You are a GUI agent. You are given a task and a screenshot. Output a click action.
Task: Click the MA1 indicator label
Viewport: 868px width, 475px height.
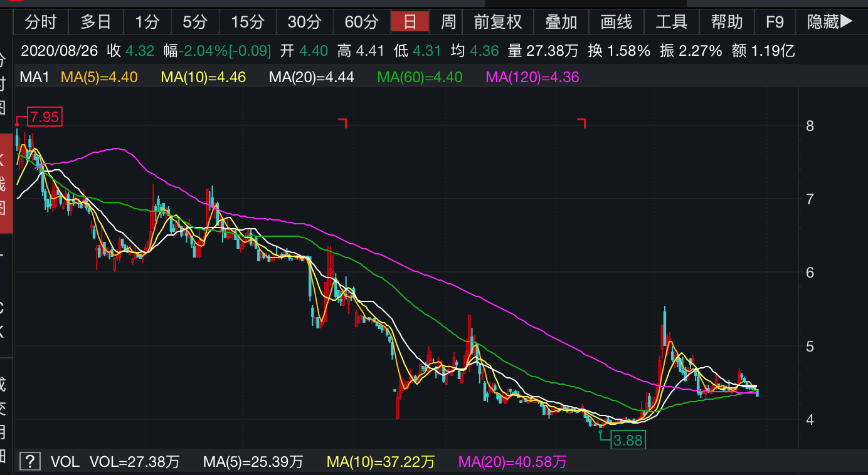[x=34, y=78]
